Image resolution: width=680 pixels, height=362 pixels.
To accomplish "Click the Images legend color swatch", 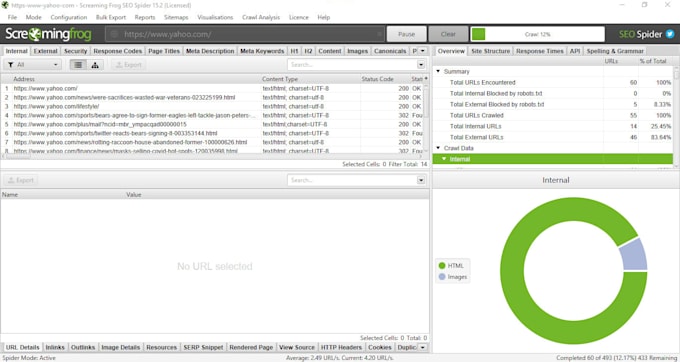I will click(x=442, y=277).
